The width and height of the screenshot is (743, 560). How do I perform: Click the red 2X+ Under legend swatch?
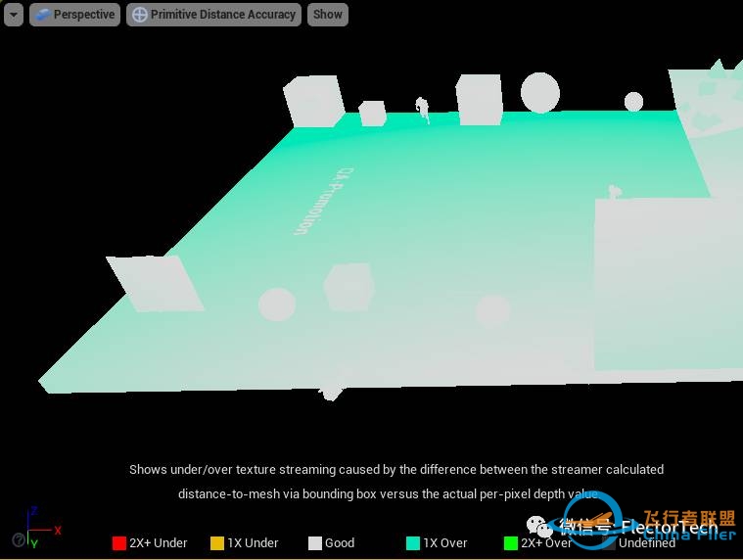[x=119, y=543]
